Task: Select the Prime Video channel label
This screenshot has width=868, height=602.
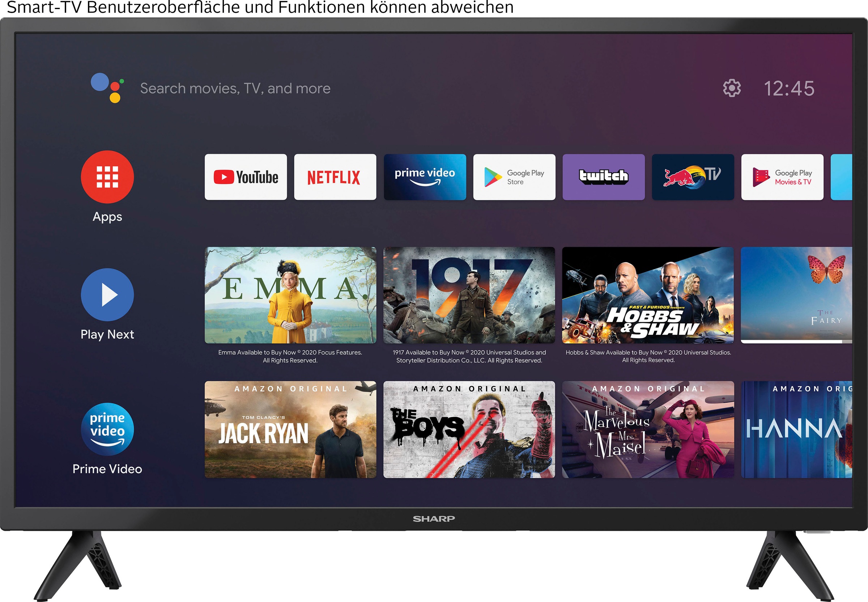Action: (107, 469)
